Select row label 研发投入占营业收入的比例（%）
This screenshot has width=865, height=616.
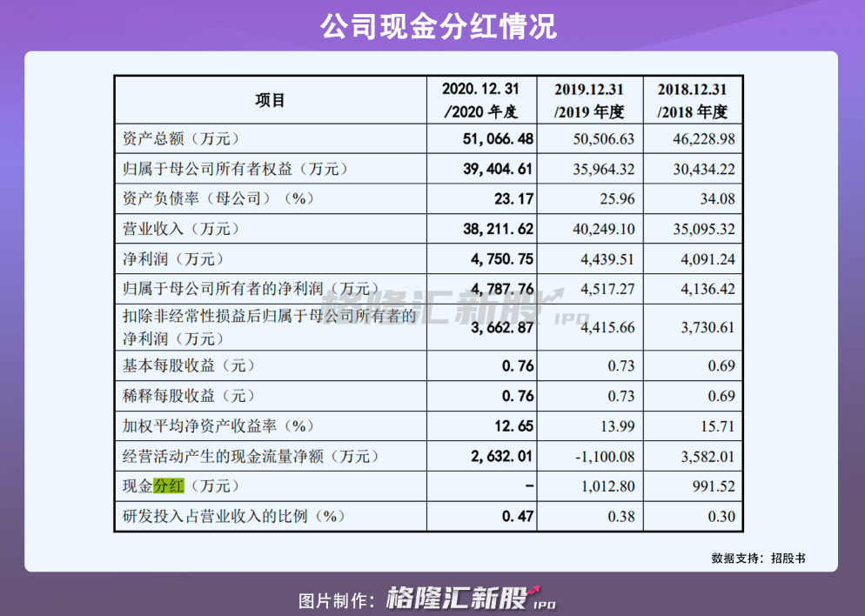coord(233,516)
